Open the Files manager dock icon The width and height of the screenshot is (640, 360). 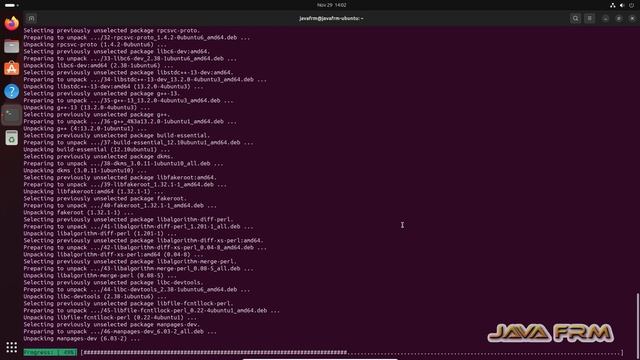(11, 46)
